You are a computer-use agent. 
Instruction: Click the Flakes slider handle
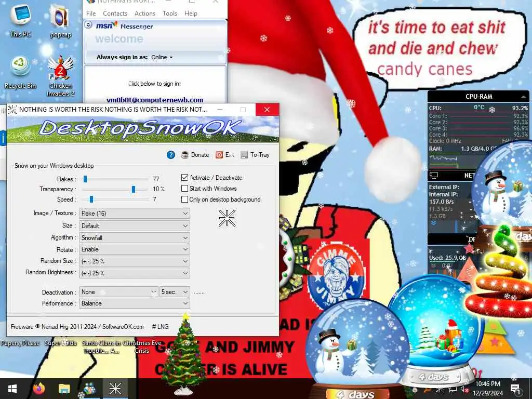[x=85, y=179]
